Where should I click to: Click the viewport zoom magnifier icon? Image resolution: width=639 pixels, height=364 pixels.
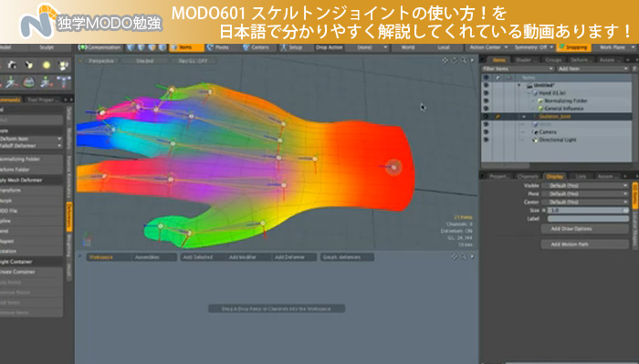click(464, 60)
